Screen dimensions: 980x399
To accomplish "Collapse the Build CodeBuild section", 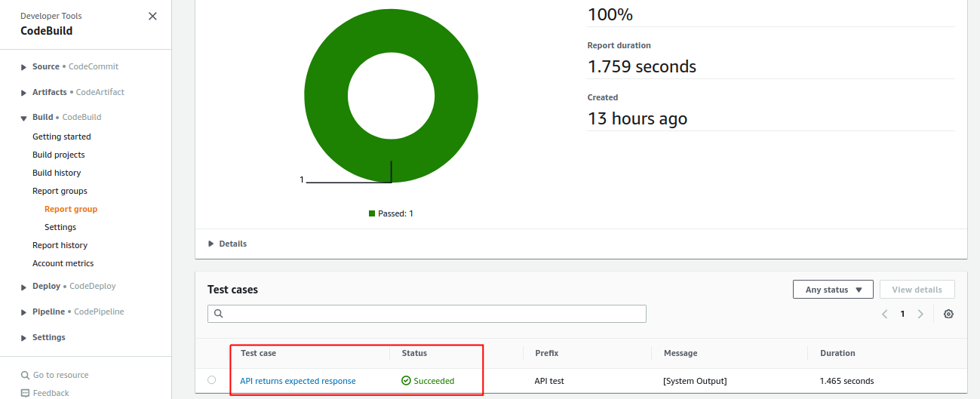I will click(x=24, y=118).
